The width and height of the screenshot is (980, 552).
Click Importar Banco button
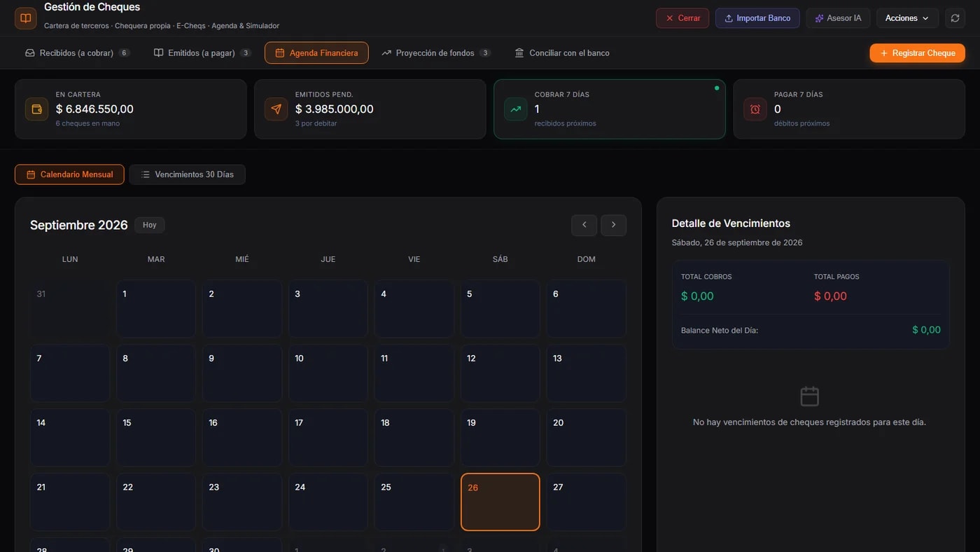coord(757,18)
